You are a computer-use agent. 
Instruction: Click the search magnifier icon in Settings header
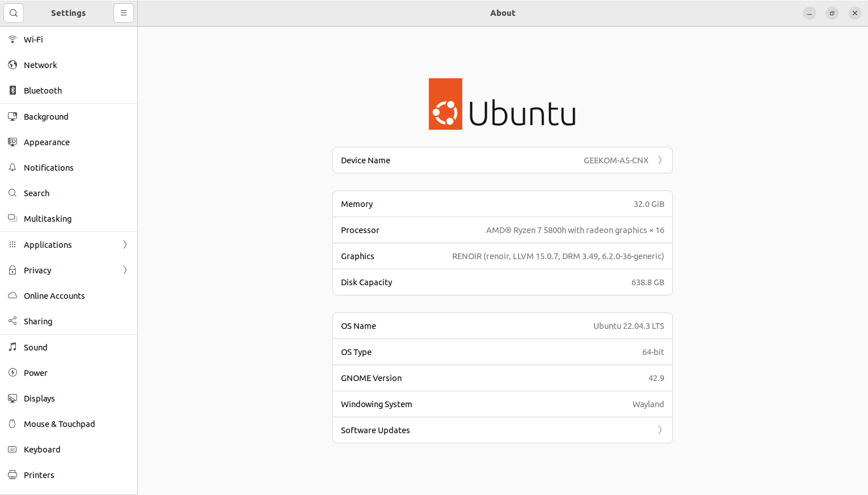pyautogui.click(x=14, y=13)
